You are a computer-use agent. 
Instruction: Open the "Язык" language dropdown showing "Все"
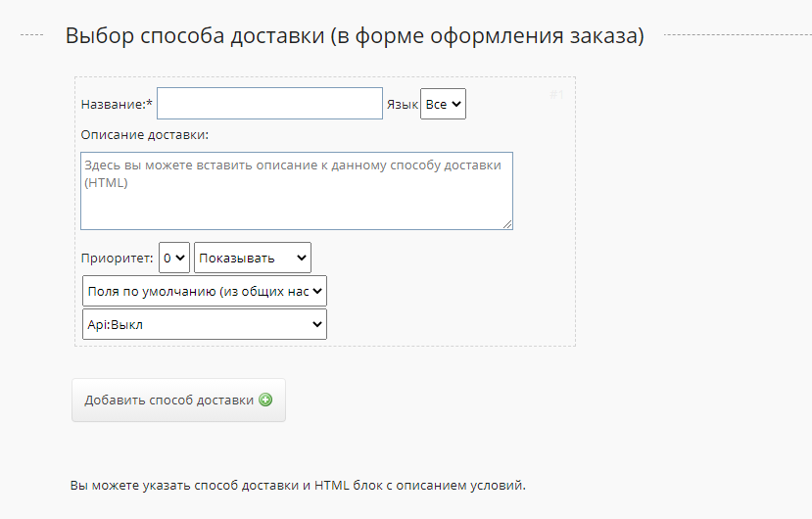coord(443,104)
